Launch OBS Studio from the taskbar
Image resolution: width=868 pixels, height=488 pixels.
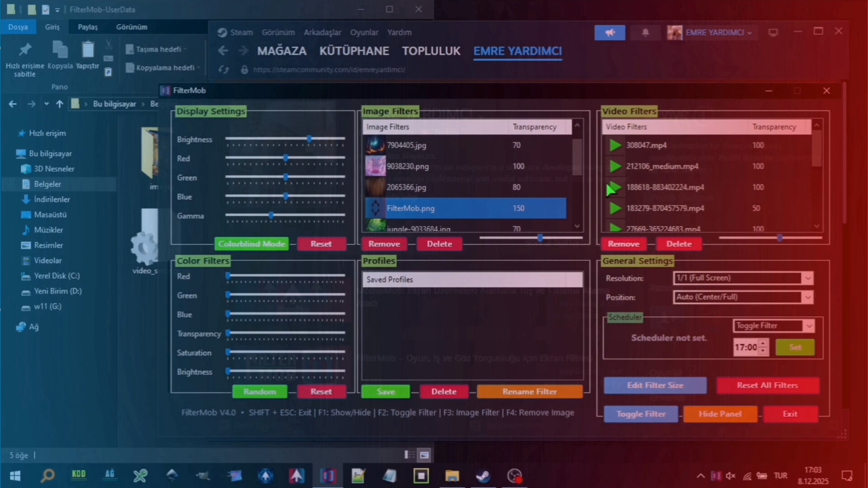pyautogui.click(x=515, y=475)
